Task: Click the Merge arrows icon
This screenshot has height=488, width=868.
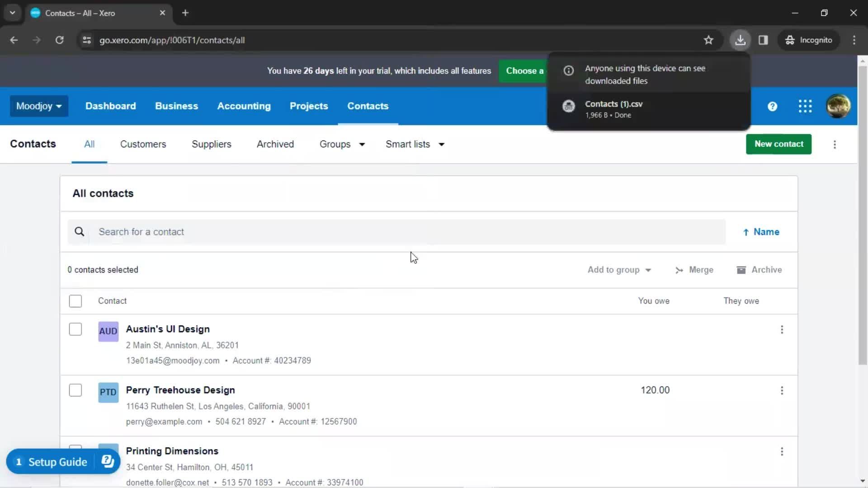Action: pyautogui.click(x=679, y=270)
